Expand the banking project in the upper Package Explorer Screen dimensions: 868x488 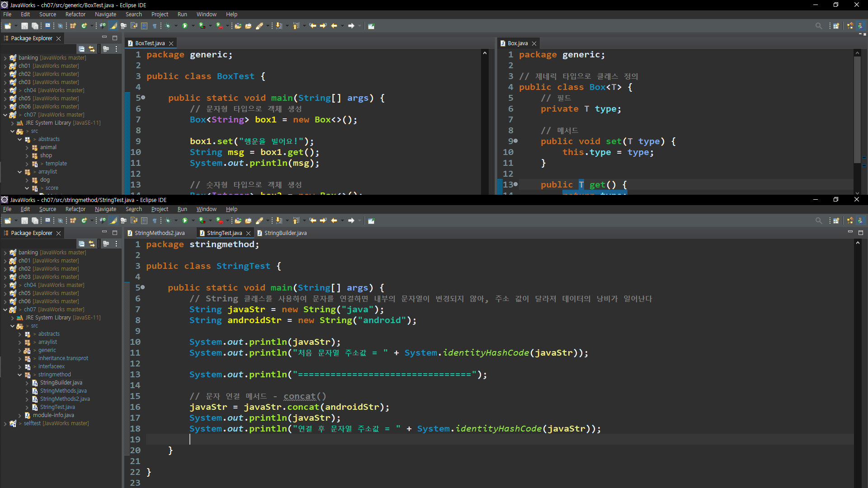[x=5, y=58]
